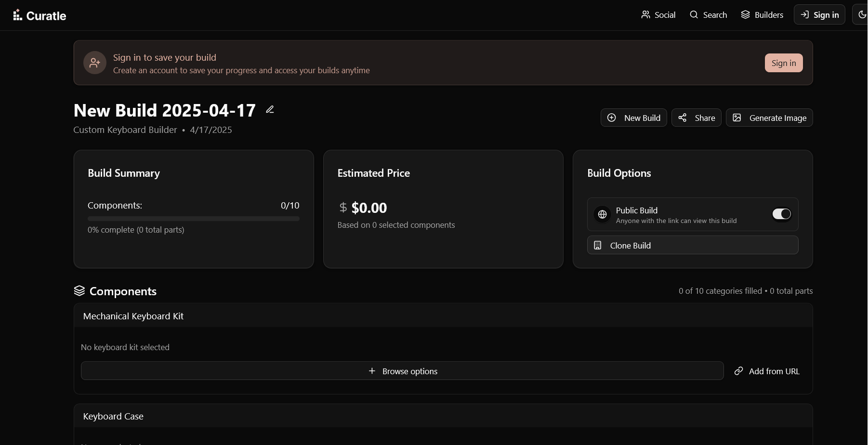Click the link icon beside Add from URL
Viewport: 868px width, 445px height.
tap(738, 371)
